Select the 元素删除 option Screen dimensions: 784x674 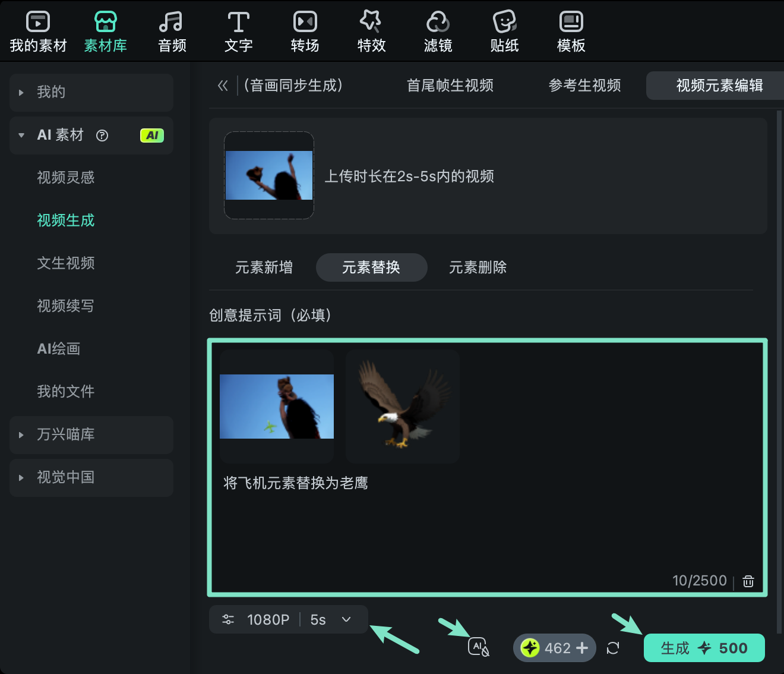click(478, 267)
